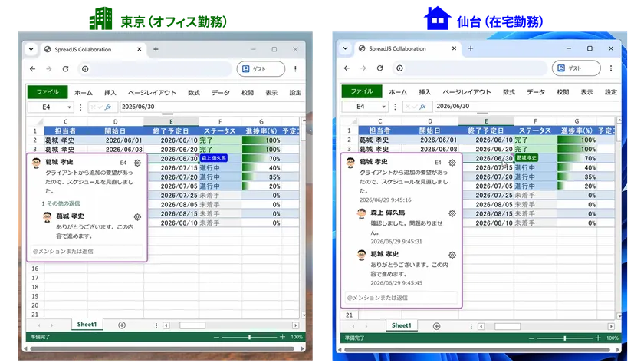Image resolution: width=644 pixels, height=363 pixels.
Task: Open gear on first 葛城 孝史 comment in Sendai
Action: (452, 163)
